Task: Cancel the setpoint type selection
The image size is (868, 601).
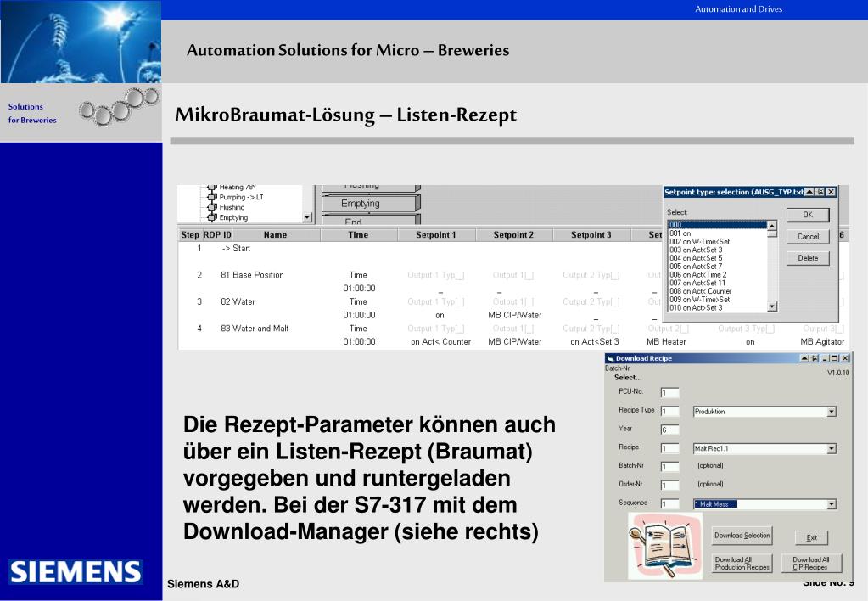Action: coord(808,237)
